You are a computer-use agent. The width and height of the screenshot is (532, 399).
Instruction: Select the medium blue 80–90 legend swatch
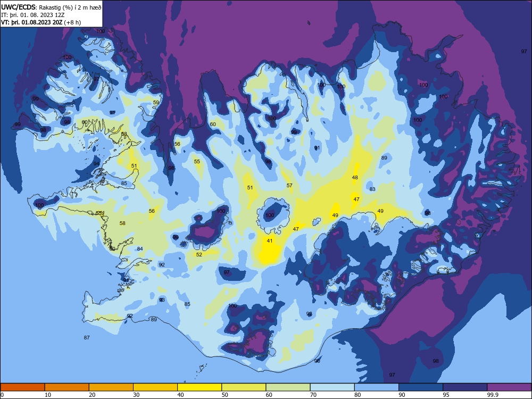(x=377, y=387)
